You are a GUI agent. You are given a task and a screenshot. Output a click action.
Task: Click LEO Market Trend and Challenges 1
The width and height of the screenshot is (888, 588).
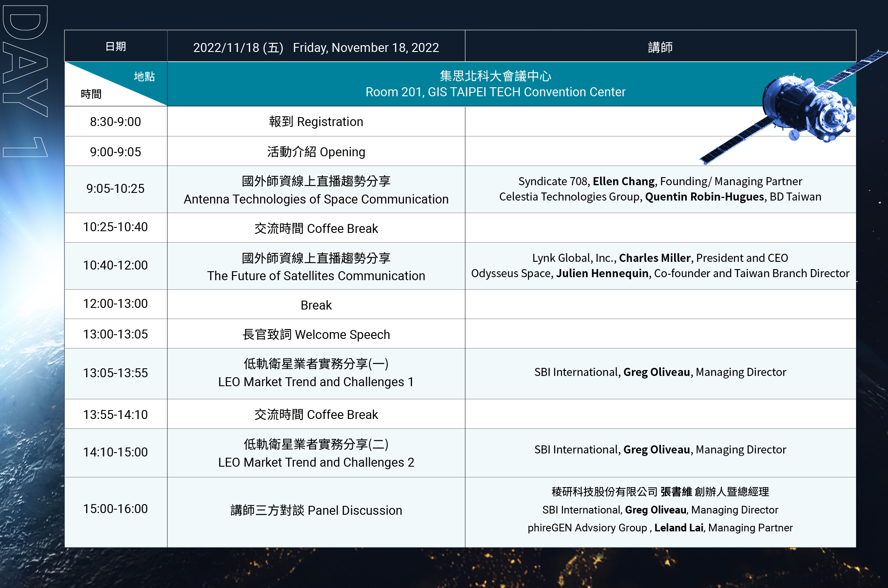[x=316, y=381]
